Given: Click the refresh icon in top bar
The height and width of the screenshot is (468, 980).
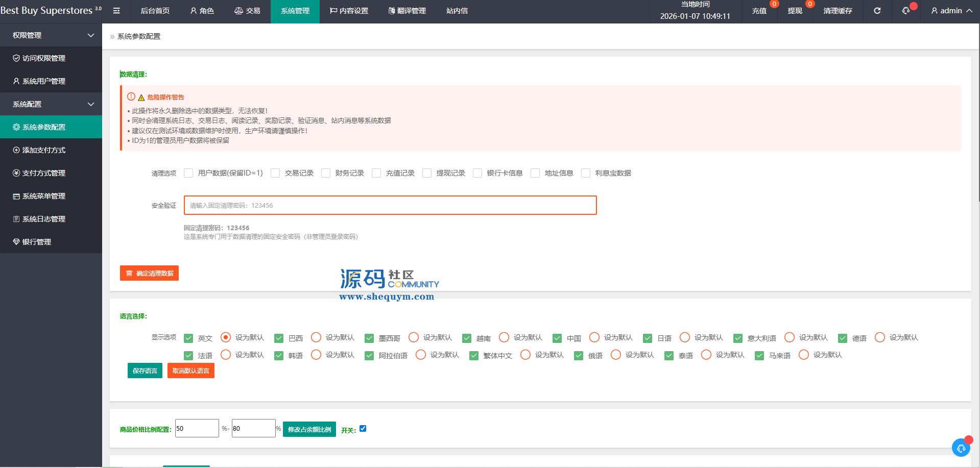Looking at the screenshot, I should (877, 11).
